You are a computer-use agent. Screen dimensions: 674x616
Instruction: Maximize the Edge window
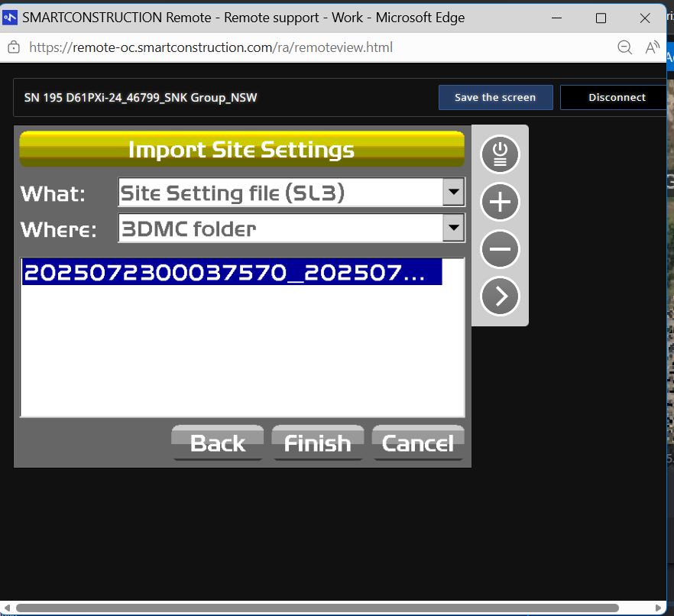click(601, 18)
